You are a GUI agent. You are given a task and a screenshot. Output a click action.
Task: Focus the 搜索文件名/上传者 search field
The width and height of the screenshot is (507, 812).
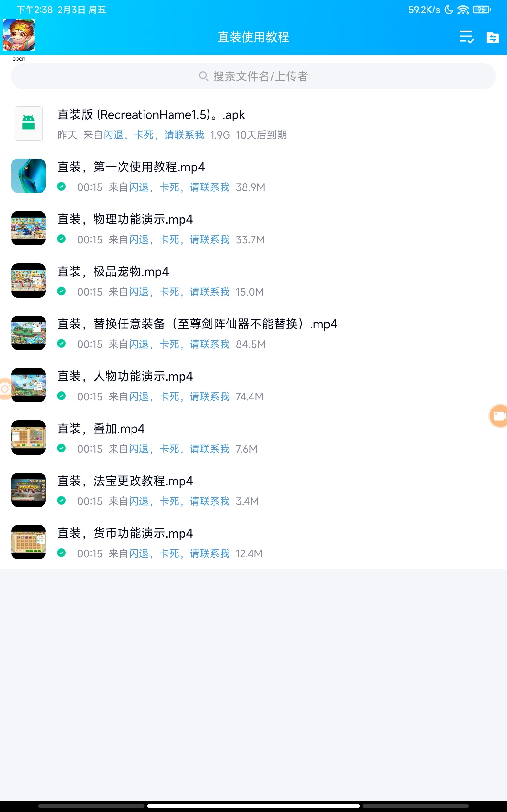coord(253,76)
